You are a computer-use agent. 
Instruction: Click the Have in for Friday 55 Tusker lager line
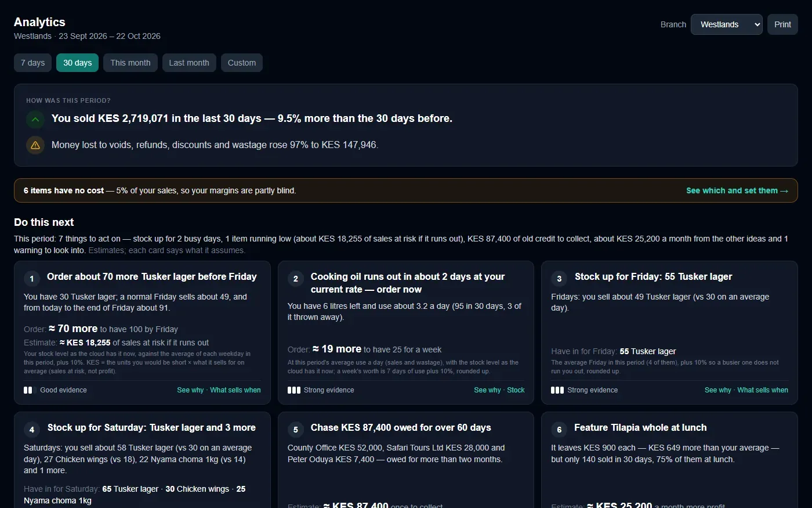(x=614, y=351)
